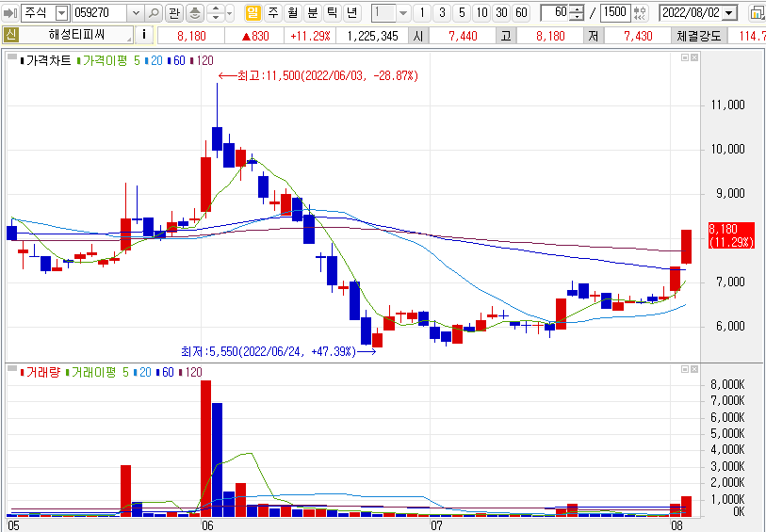The width and height of the screenshot is (766, 532).
Task: Switch to the 분 minute chart period
Action: [x=312, y=12]
